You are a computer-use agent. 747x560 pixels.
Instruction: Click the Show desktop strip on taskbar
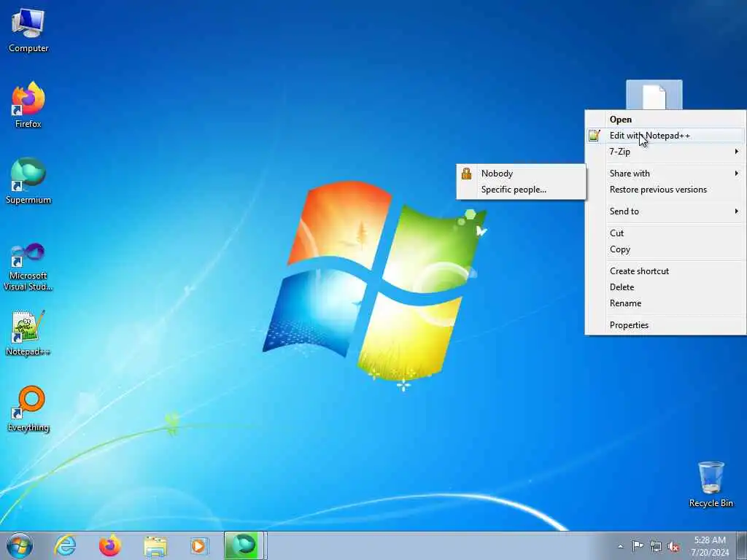[x=742, y=546]
